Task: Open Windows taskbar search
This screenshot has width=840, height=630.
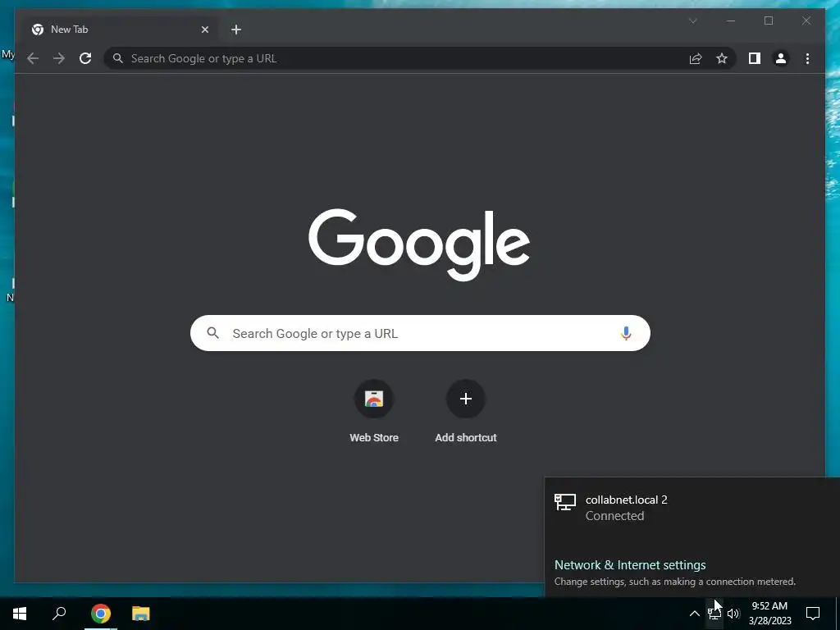Action: (x=59, y=614)
